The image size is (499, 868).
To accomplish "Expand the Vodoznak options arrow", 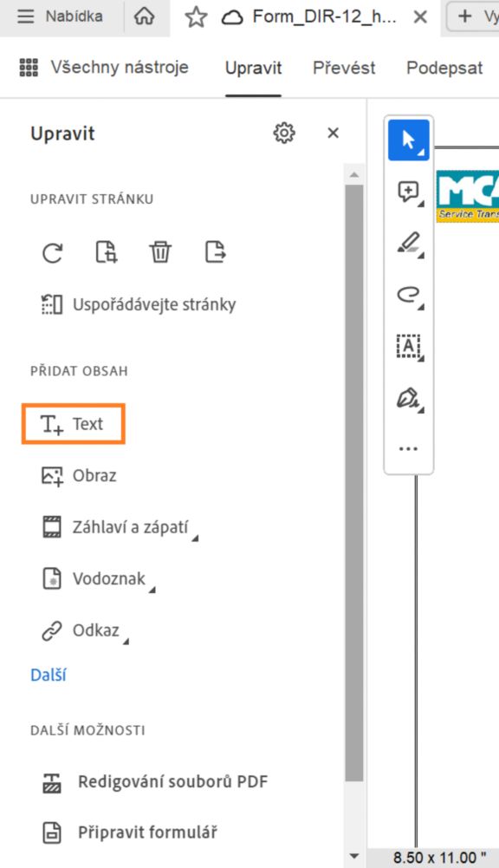I will click(153, 590).
